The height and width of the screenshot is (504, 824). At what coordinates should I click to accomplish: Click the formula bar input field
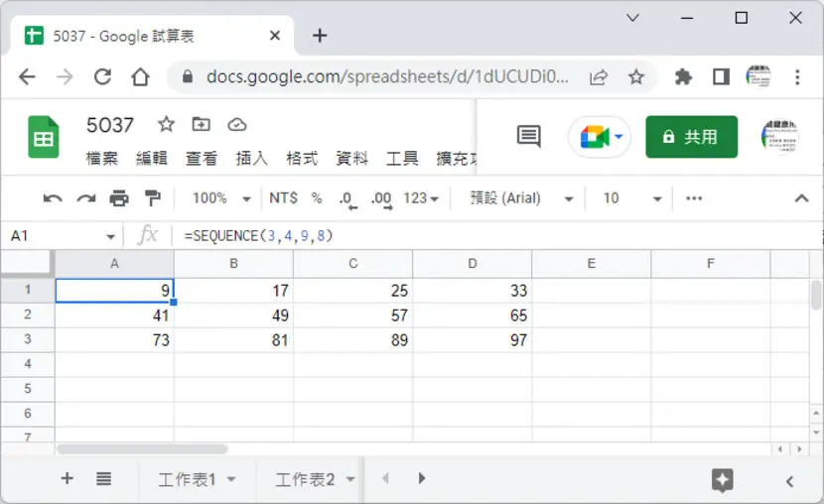tap(496, 236)
